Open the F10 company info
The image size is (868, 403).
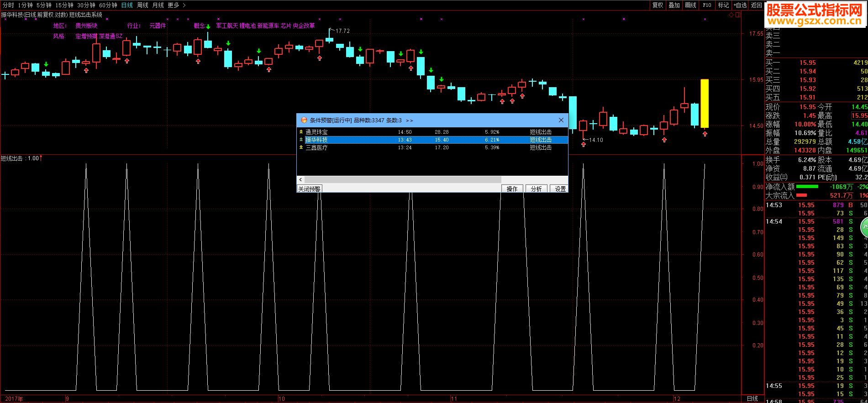[x=707, y=5]
